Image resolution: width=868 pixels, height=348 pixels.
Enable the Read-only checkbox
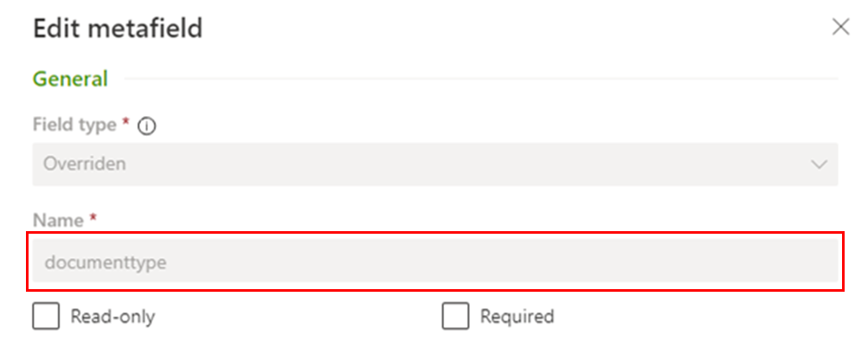(x=46, y=317)
